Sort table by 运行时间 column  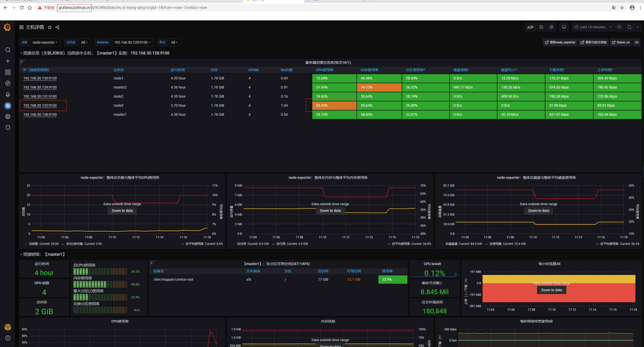coord(178,70)
